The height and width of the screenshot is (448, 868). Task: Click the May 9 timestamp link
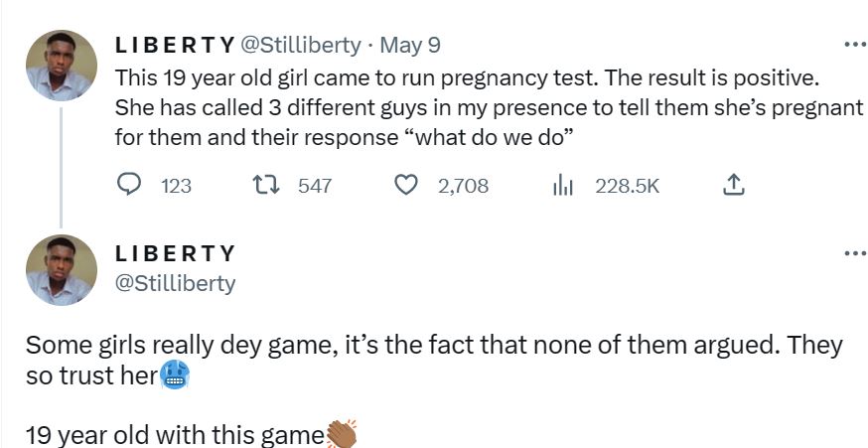pos(410,46)
